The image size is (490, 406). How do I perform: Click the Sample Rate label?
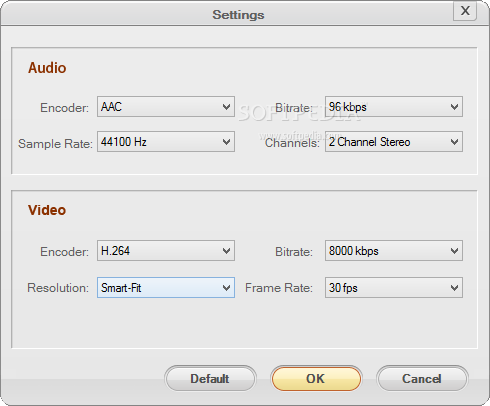pos(55,144)
